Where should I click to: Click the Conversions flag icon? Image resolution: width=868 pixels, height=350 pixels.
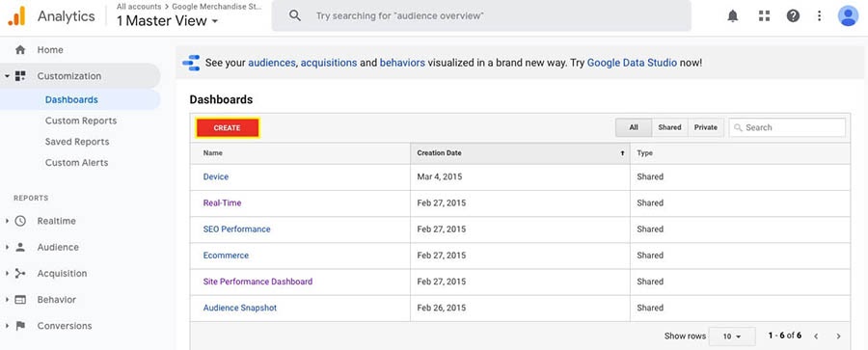click(x=20, y=326)
